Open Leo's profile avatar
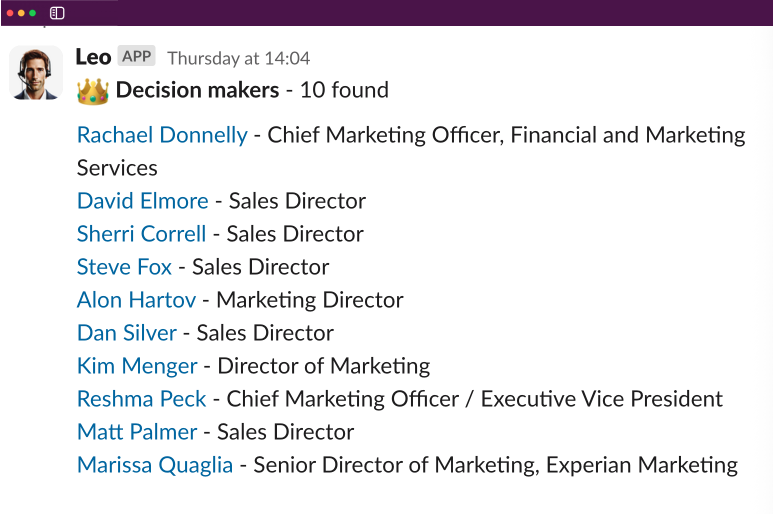 coord(36,73)
